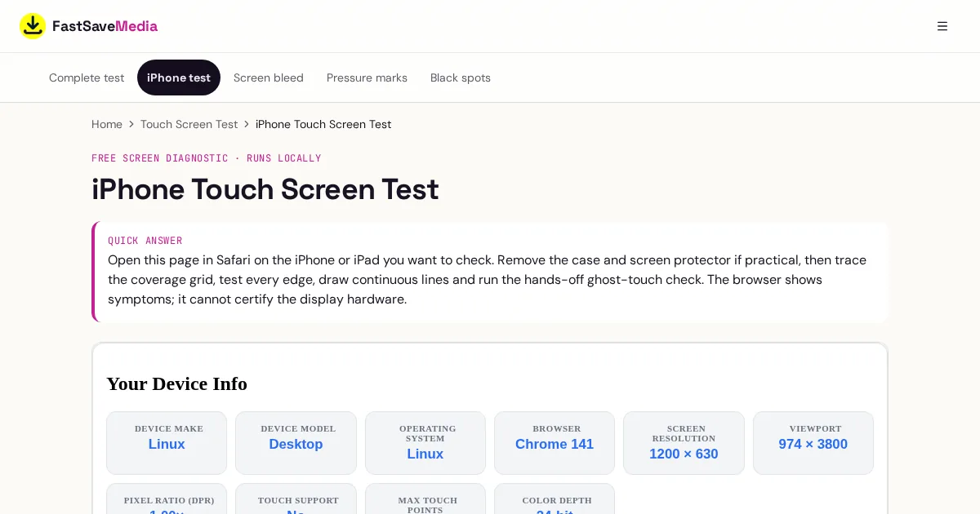
Task: Open the Touch Screen Test breadcrumb
Action: pos(189,124)
